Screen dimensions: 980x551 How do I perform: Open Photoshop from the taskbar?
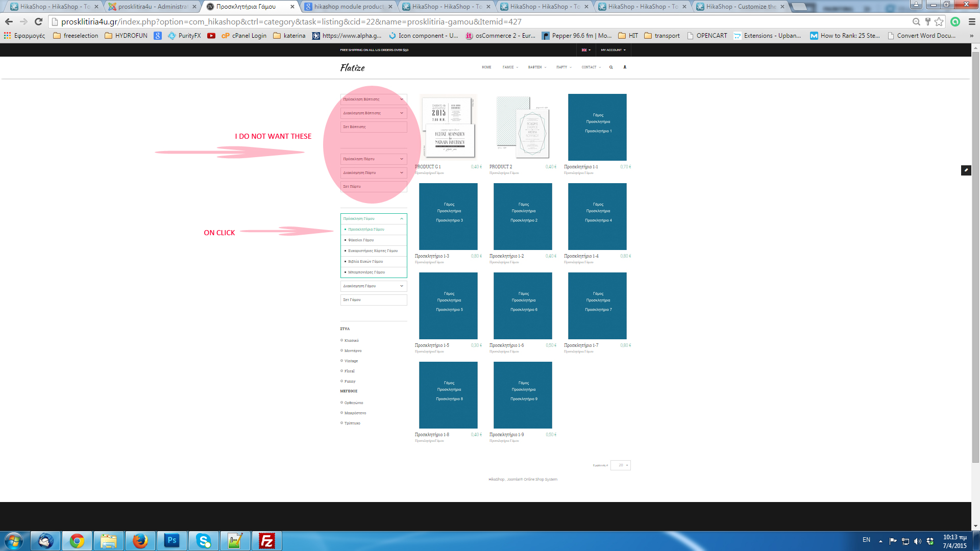pyautogui.click(x=172, y=541)
